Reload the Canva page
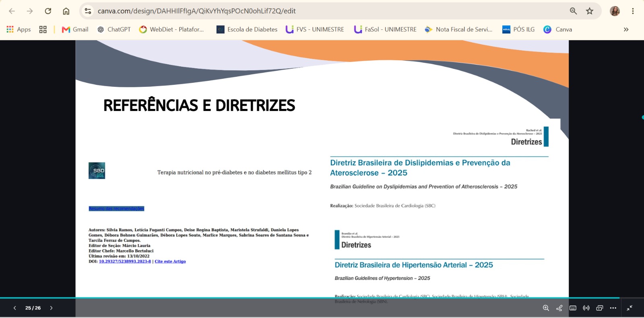644x318 pixels. [x=48, y=11]
